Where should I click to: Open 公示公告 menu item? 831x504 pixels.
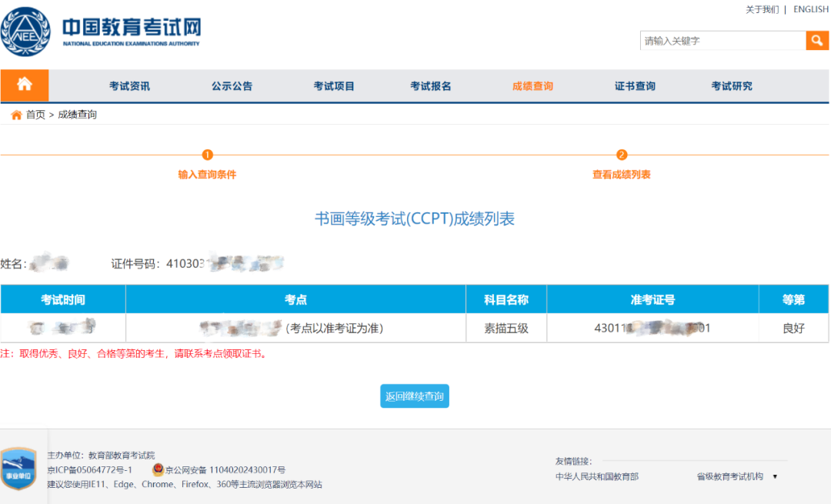click(232, 86)
